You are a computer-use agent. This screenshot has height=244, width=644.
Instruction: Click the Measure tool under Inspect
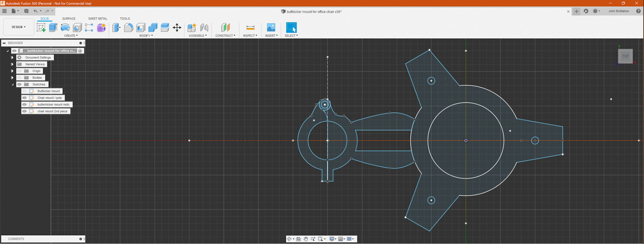250,27
